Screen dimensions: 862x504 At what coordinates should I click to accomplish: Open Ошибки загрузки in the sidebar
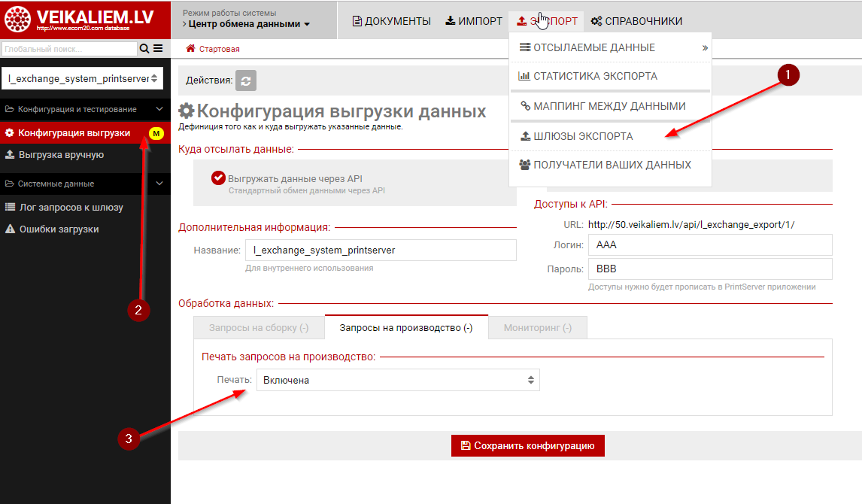(59, 229)
